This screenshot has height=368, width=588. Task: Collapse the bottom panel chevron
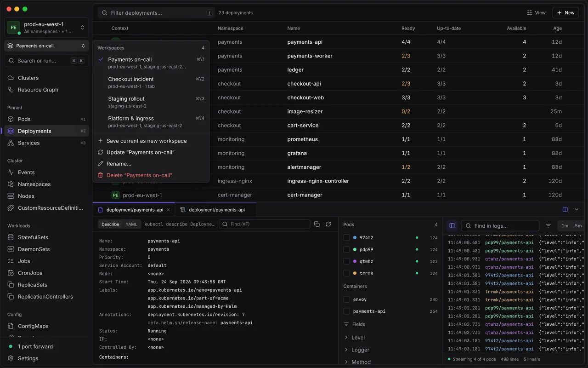(x=577, y=209)
